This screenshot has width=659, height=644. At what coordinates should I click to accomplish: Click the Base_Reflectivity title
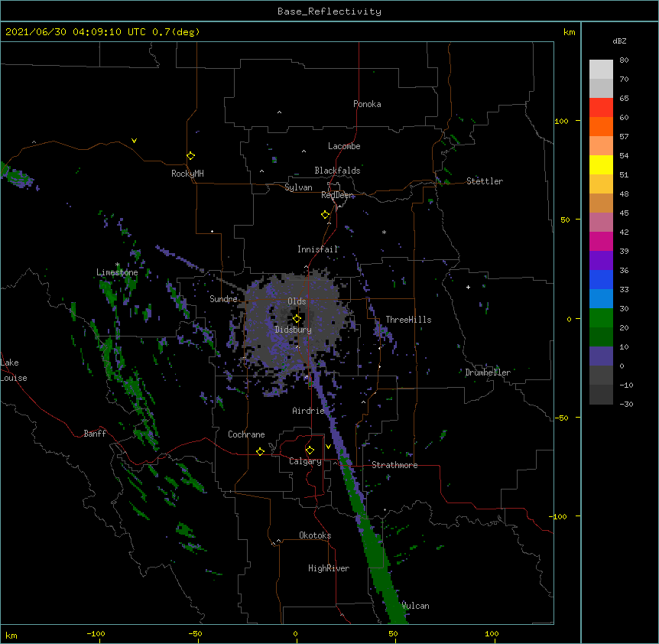point(329,11)
